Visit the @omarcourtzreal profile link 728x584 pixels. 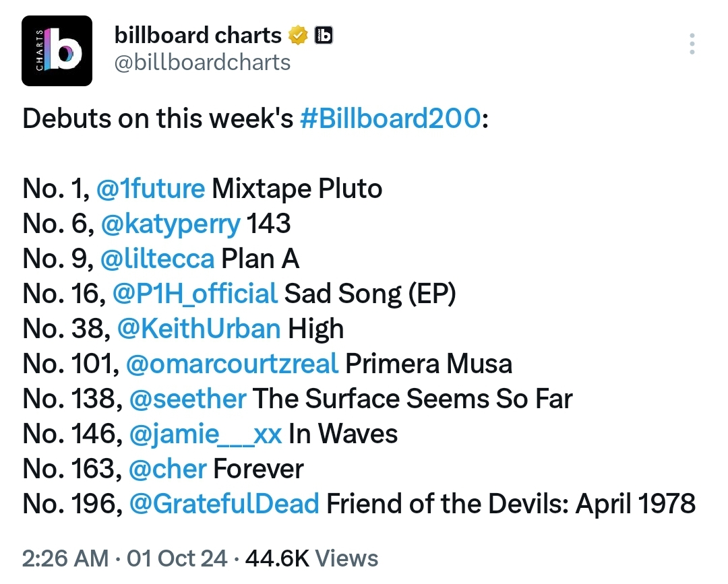coord(232,364)
